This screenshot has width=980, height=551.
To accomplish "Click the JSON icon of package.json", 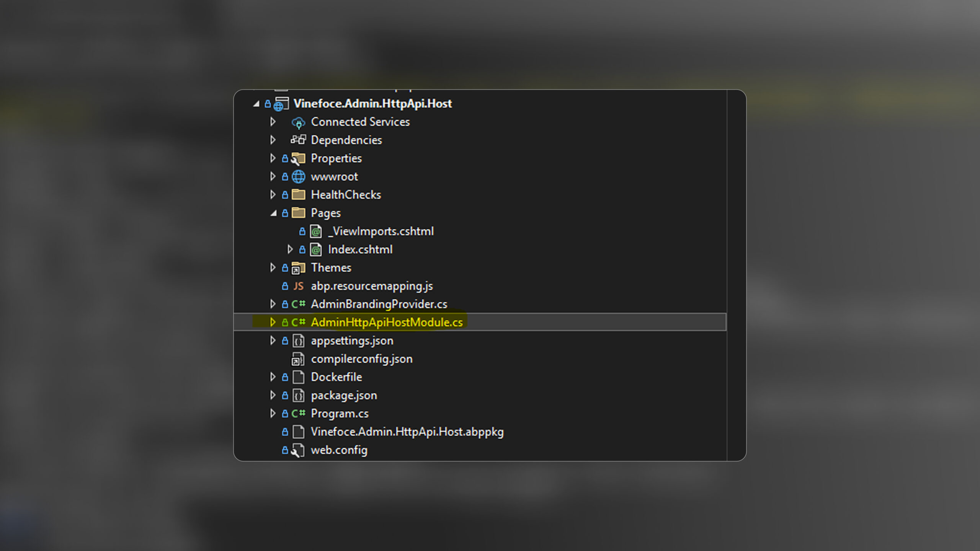I will 299,395.
